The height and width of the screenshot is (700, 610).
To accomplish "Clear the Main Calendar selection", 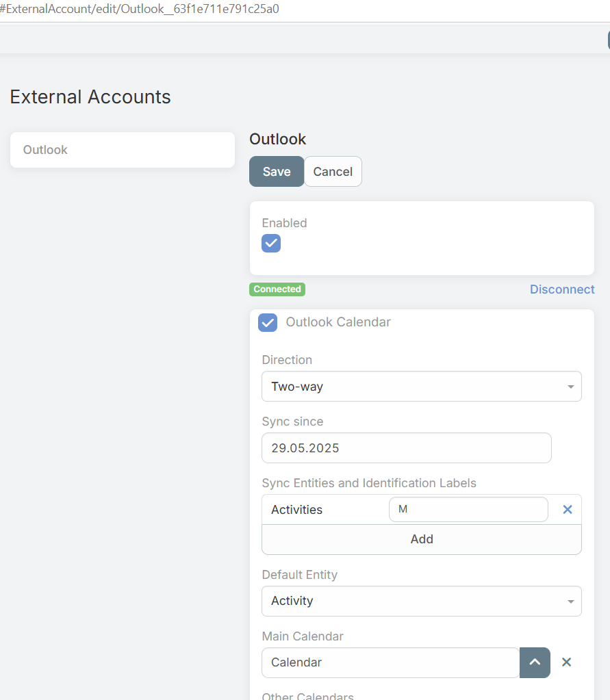I will 566,662.
